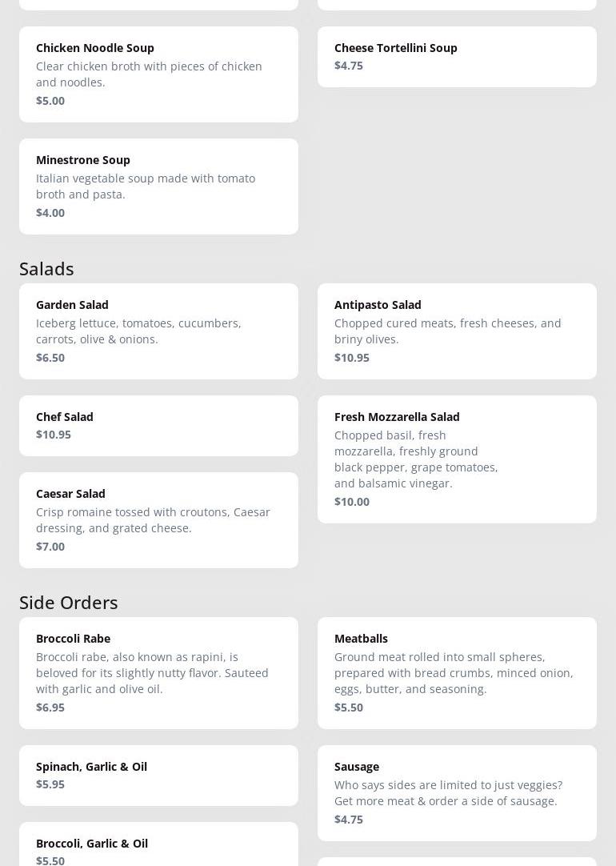The image size is (616, 866).
Task: Select the Chicken Noodle Soup item
Action: click(x=158, y=74)
